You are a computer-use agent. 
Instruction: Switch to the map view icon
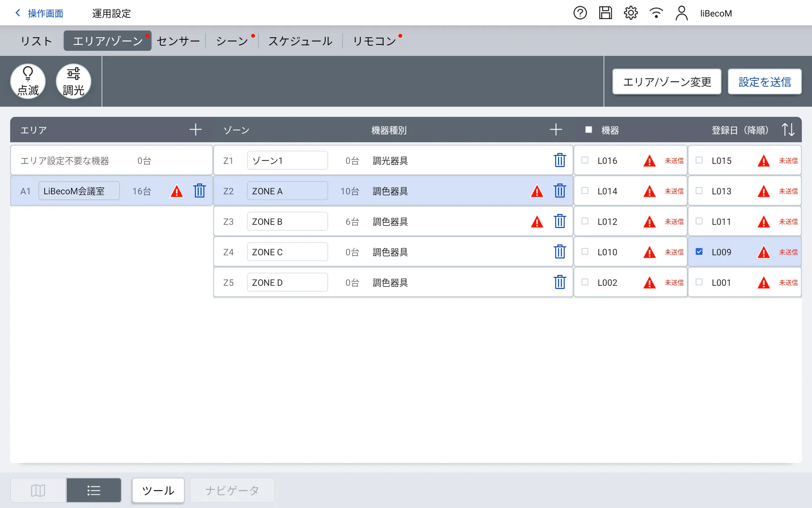point(38,490)
